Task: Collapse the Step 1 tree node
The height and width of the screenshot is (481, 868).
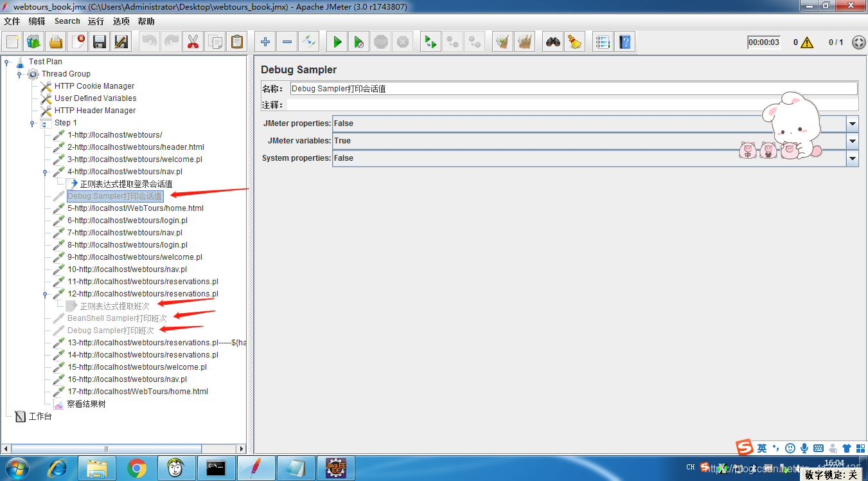Action: click(x=32, y=123)
